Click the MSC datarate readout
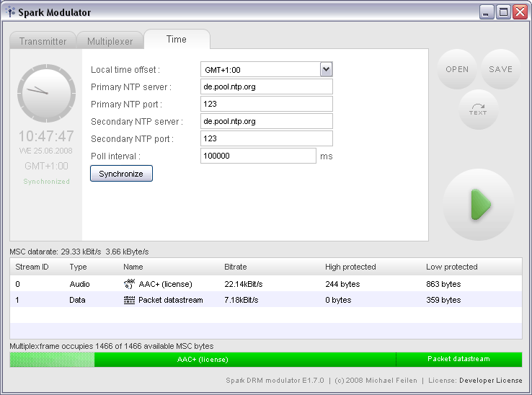Screen dimensions: 532x395 (79, 252)
